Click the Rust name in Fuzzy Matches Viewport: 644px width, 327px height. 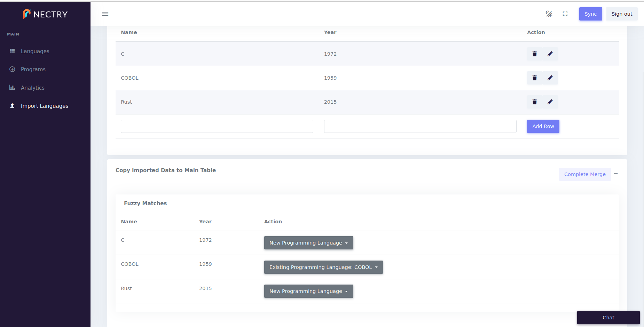[x=126, y=288]
